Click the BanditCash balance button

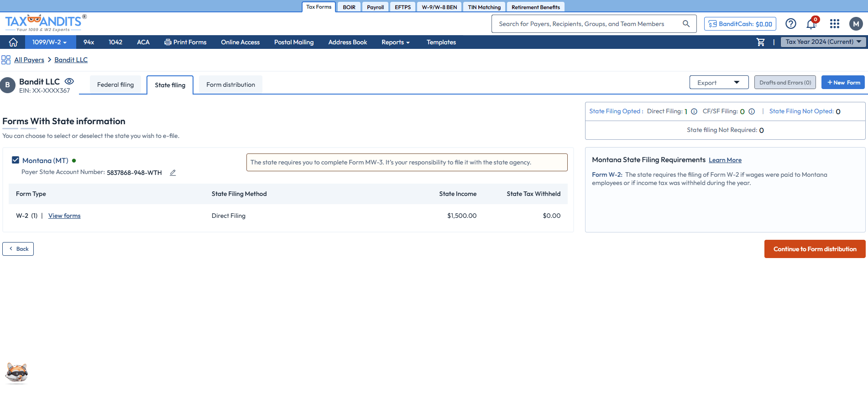pos(740,24)
